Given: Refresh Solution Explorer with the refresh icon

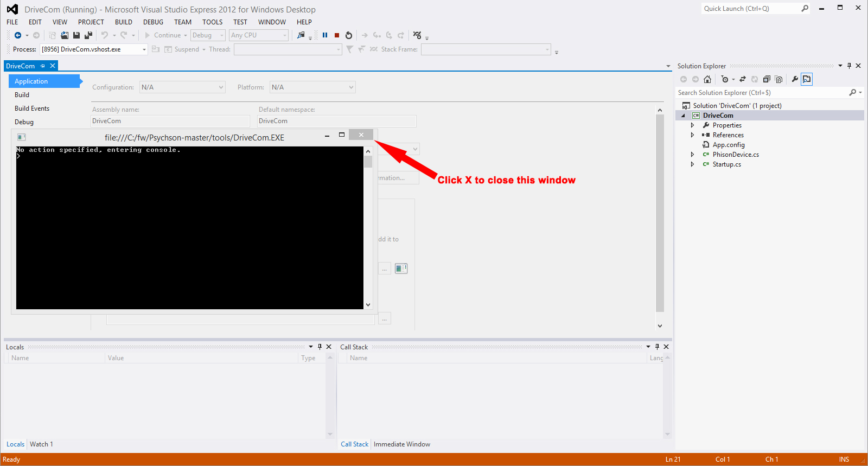Looking at the screenshot, I should 755,79.
